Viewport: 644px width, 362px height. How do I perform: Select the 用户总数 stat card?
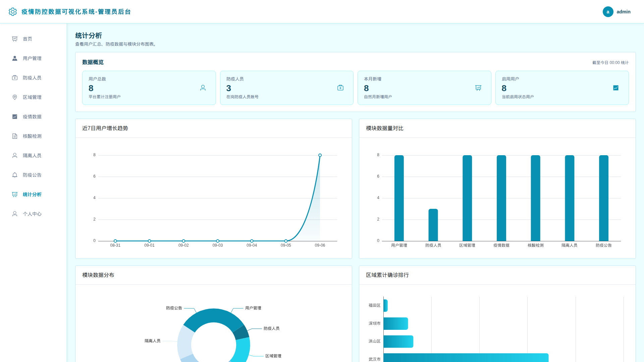[x=149, y=88]
